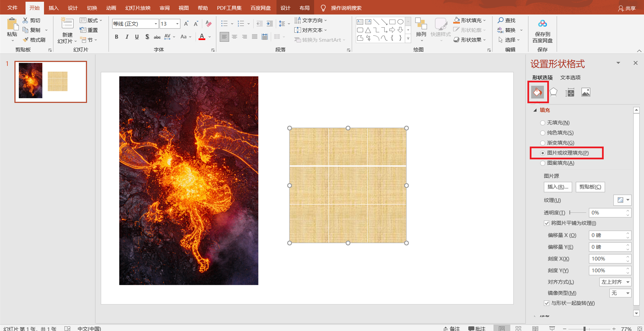
Task: Click the Paste (粘贴) icon
Action: 12,24
